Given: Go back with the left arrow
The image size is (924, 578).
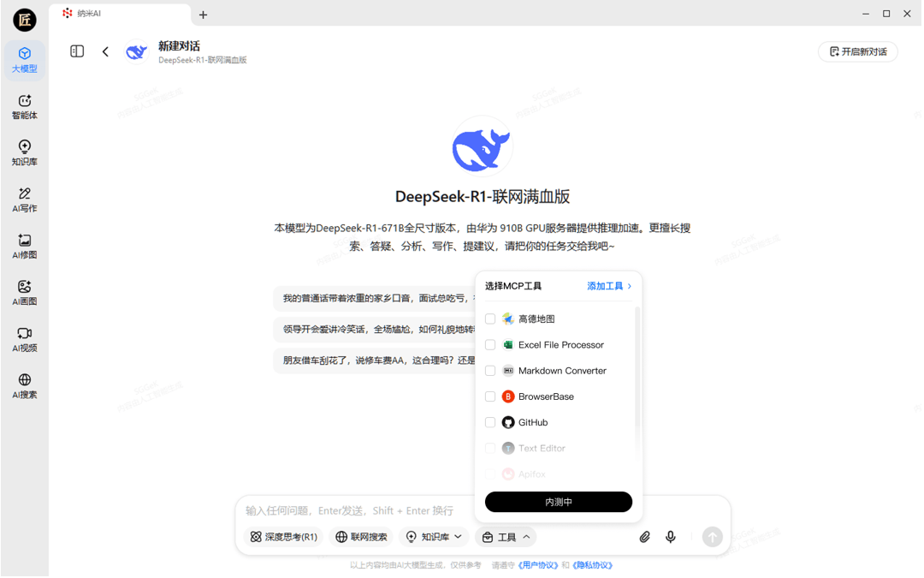Looking at the screenshot, I should tap(105, 52).
